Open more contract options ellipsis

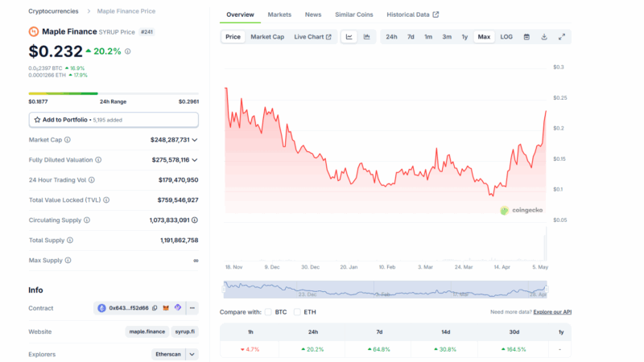tap(192, 308)
